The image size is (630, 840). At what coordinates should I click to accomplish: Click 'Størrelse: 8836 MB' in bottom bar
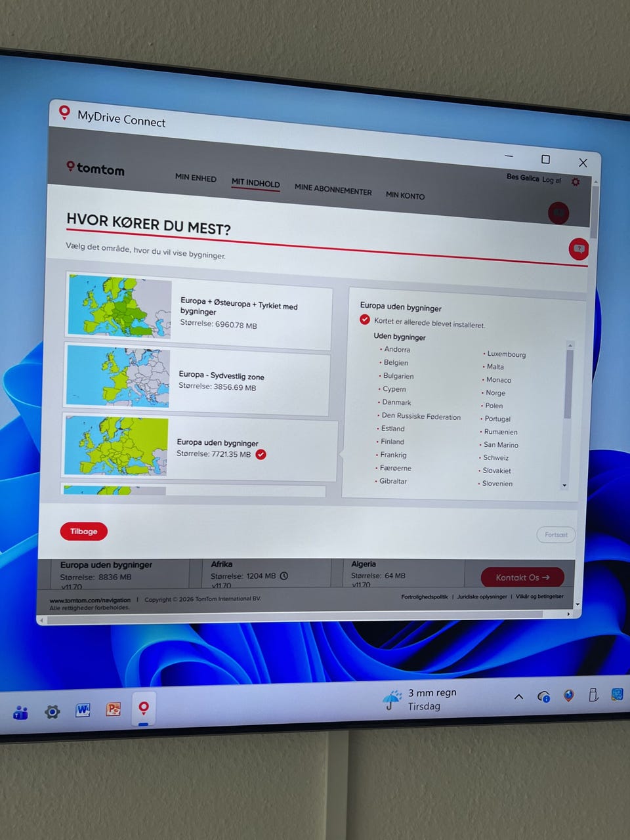pyautogui.click(x=96, y=577)
